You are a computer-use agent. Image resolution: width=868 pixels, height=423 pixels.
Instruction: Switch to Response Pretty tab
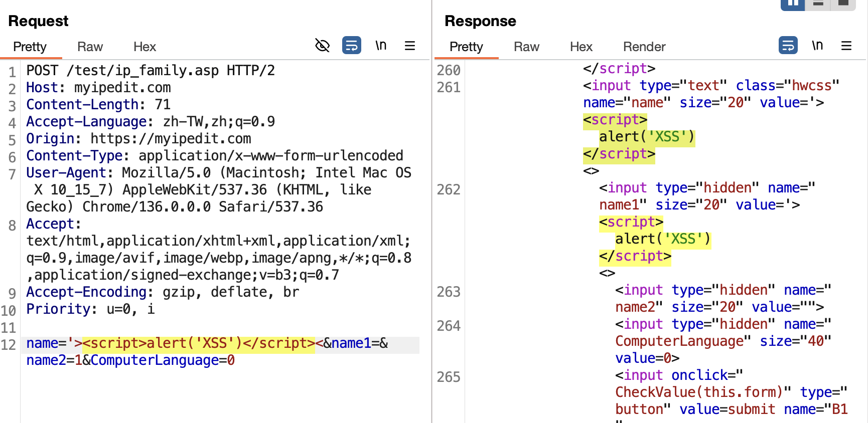point(467,47)
